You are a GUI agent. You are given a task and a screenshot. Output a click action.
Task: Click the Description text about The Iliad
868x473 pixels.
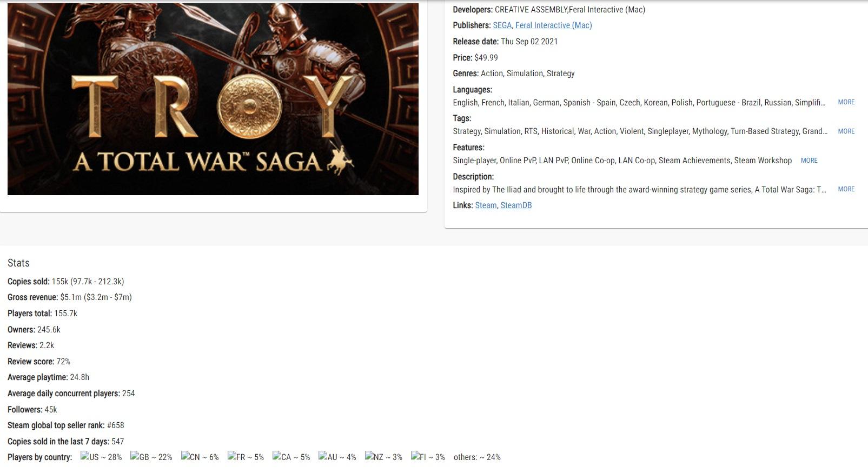tap(640, 190)
